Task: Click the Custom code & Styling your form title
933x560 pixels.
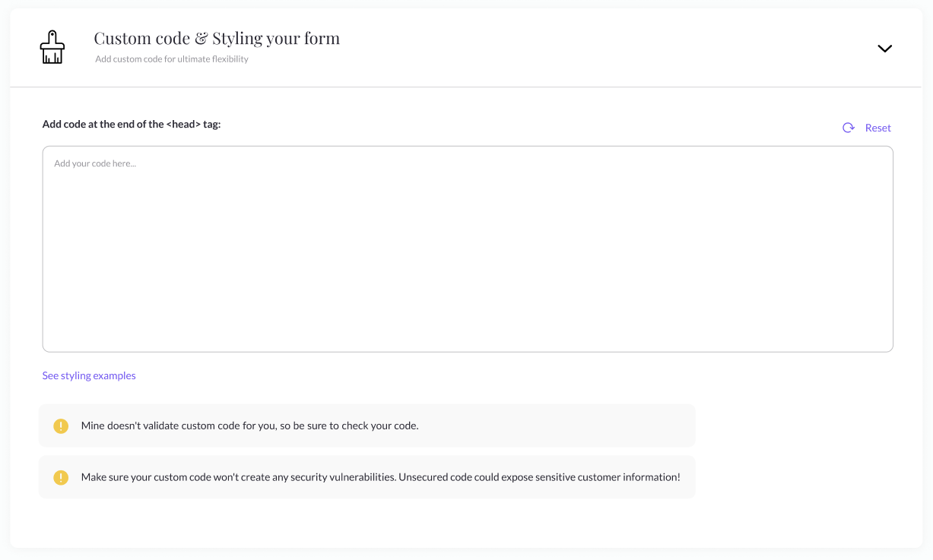Action: click(217, 38)
